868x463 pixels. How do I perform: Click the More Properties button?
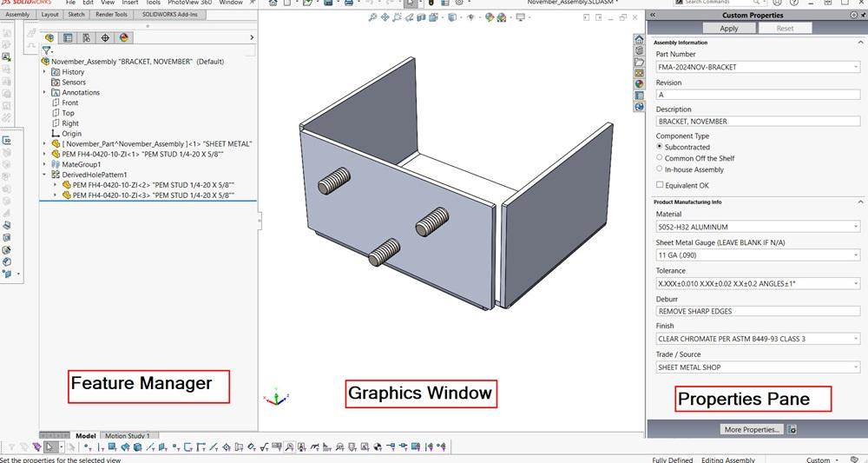click(752, 429)
